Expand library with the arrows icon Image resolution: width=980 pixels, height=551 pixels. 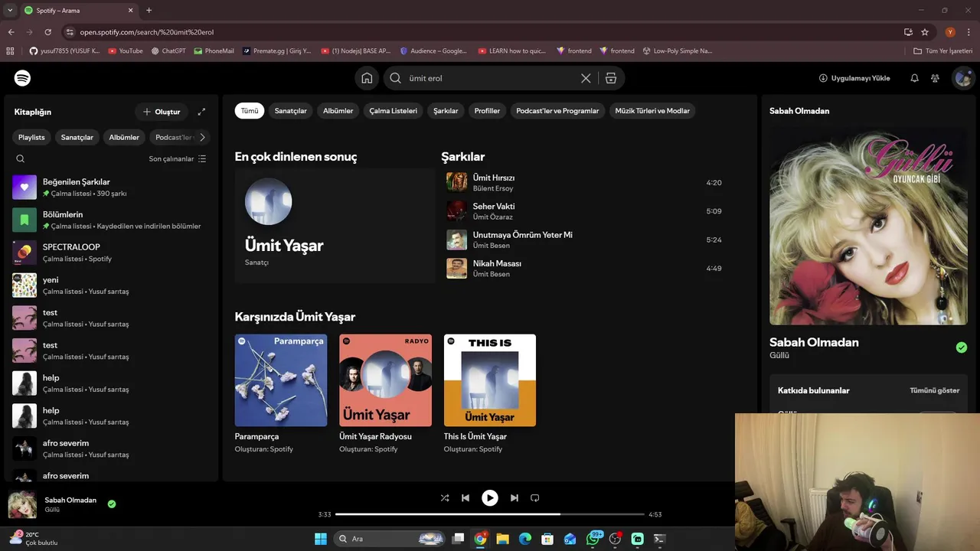pos(201,112)
